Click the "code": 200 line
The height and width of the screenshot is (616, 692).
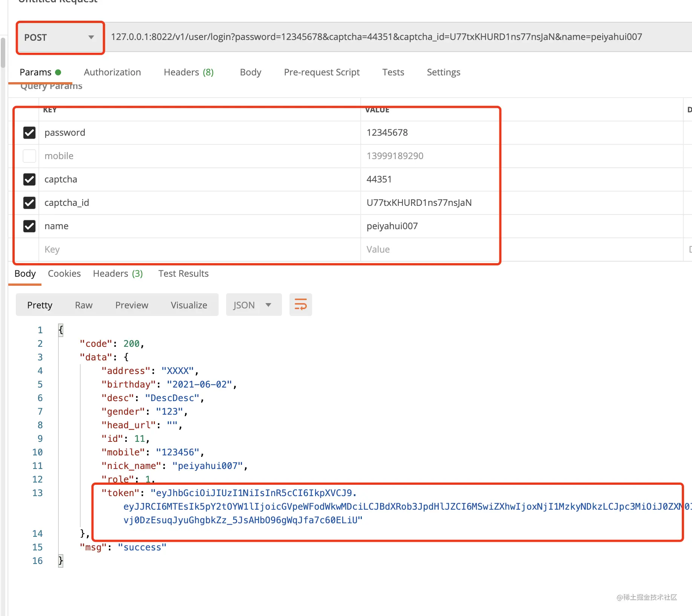tap(112, 344)
